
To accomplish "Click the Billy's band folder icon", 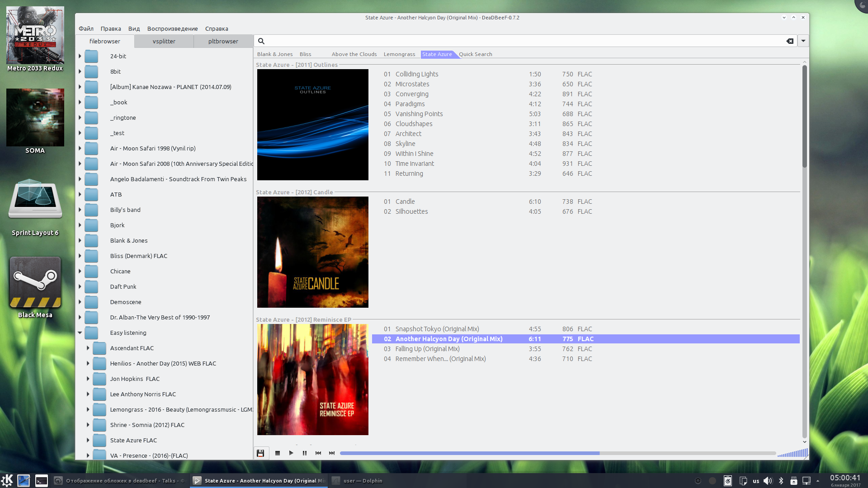I will (91, 210).
